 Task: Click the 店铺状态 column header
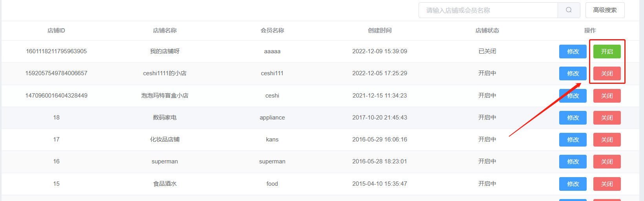coord(487,31)
